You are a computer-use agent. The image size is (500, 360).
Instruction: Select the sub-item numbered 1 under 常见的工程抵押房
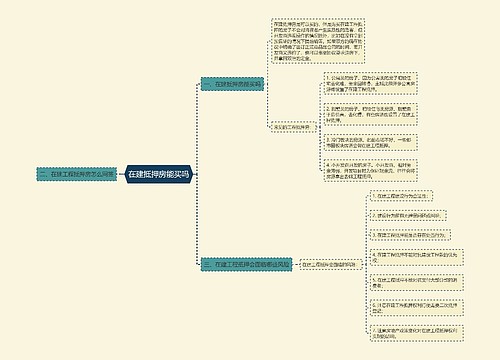click(x=370, y=83)
